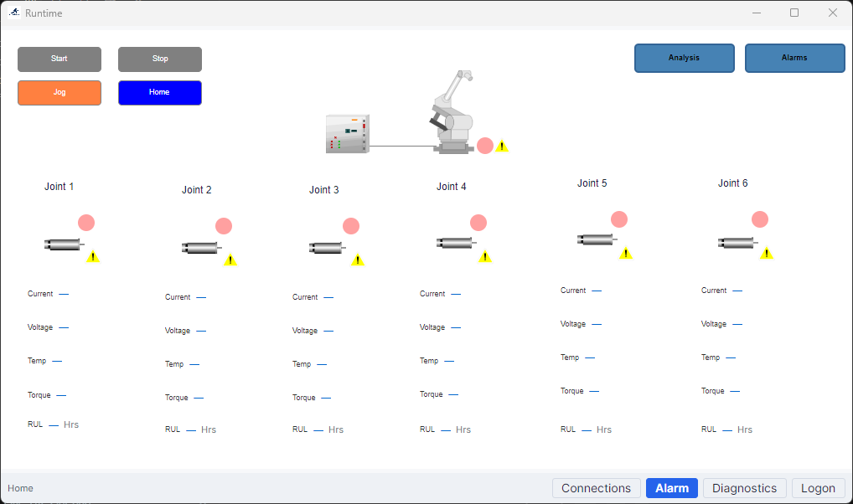
Task: Click Joint 2 warning triangle
Action: point(230,260)
